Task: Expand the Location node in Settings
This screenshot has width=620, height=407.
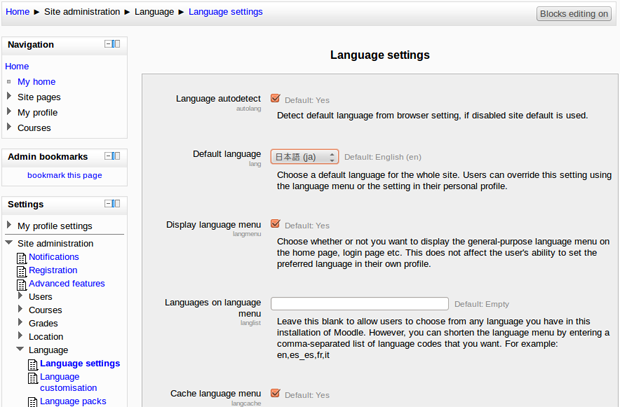Action: coord(20,336)
